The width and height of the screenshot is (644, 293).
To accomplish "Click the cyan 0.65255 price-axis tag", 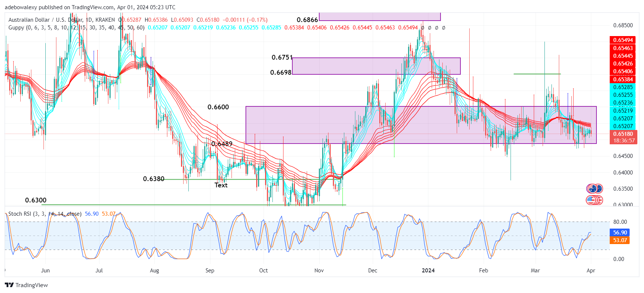I will [623, 95].
